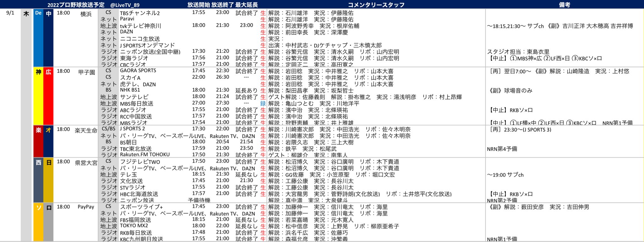This screenshot has width=644, height=242.
Task: Click the KBC九州朝日放送 row
Action: [x=142, y=239]
